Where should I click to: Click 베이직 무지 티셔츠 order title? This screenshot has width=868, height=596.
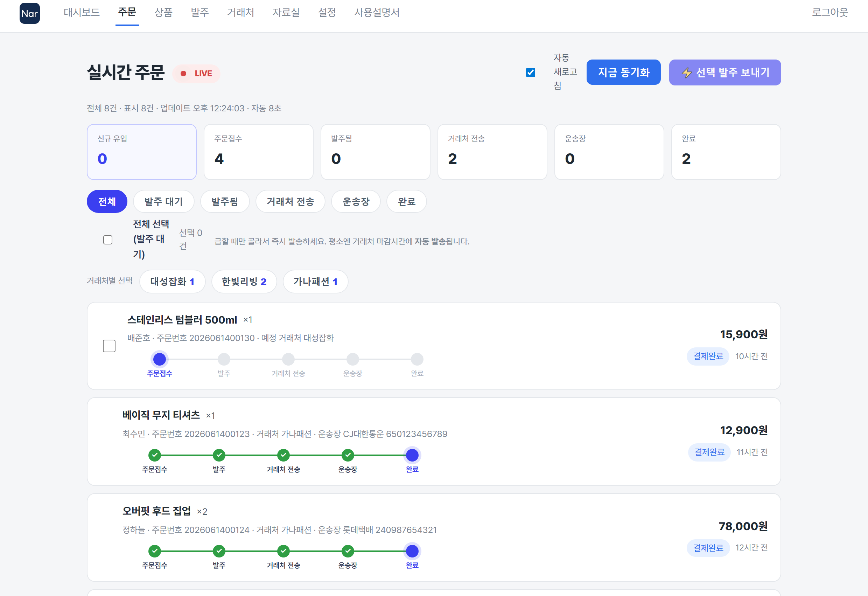[161, 415]
